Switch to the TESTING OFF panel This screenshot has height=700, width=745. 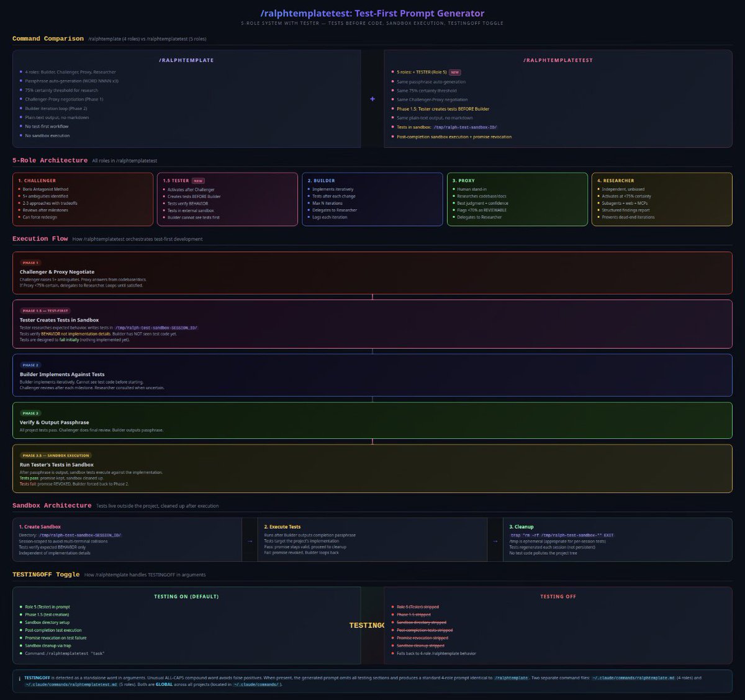(x=557, y=596)
